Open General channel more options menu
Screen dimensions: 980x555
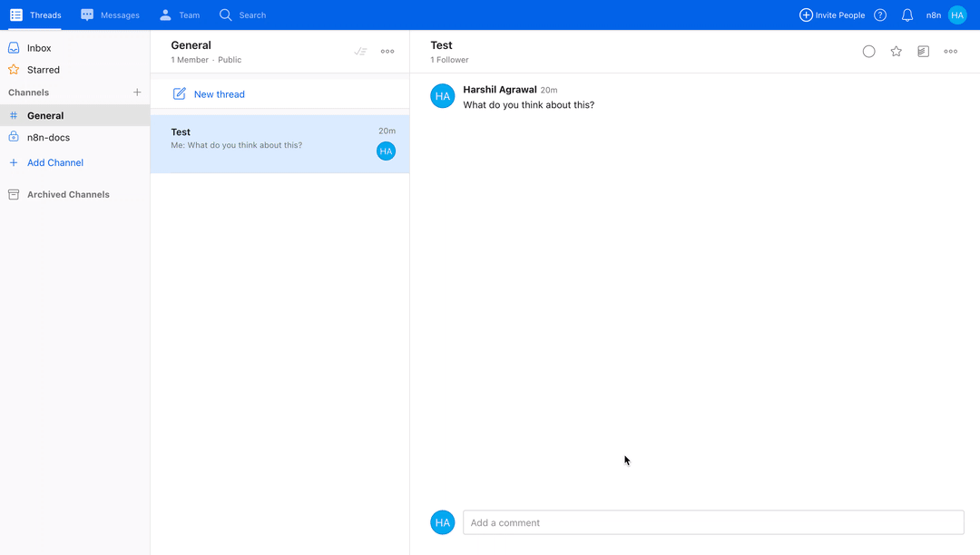click(x=387, y=52)
